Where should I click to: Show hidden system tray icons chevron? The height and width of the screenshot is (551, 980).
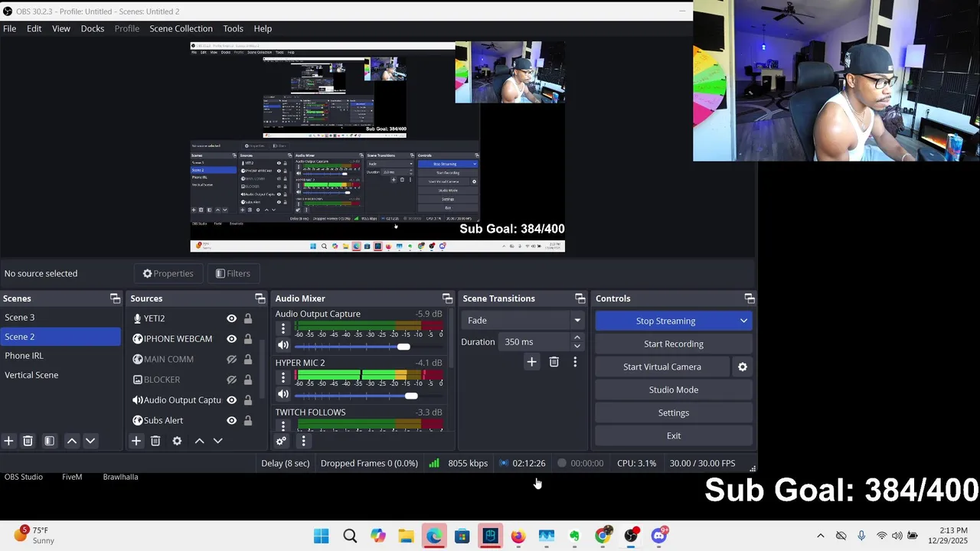click(821, 536)
